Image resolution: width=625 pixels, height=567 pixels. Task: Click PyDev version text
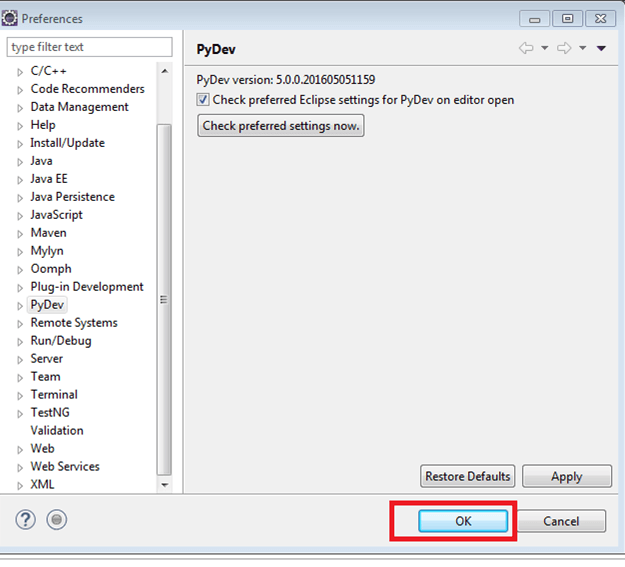(285, 80)
